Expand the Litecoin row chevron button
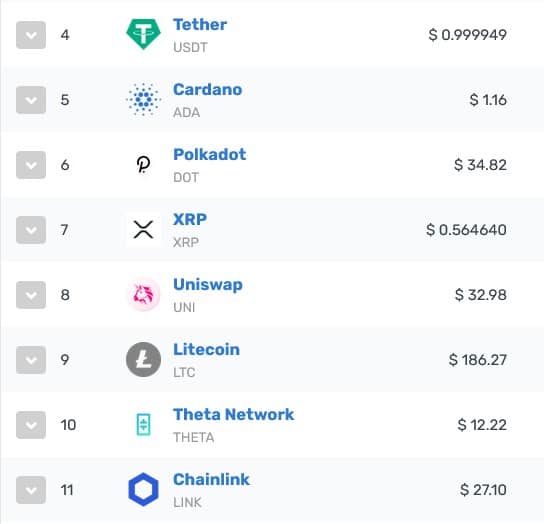The height and width of the screenshot is (524, 544). point(31,360)
